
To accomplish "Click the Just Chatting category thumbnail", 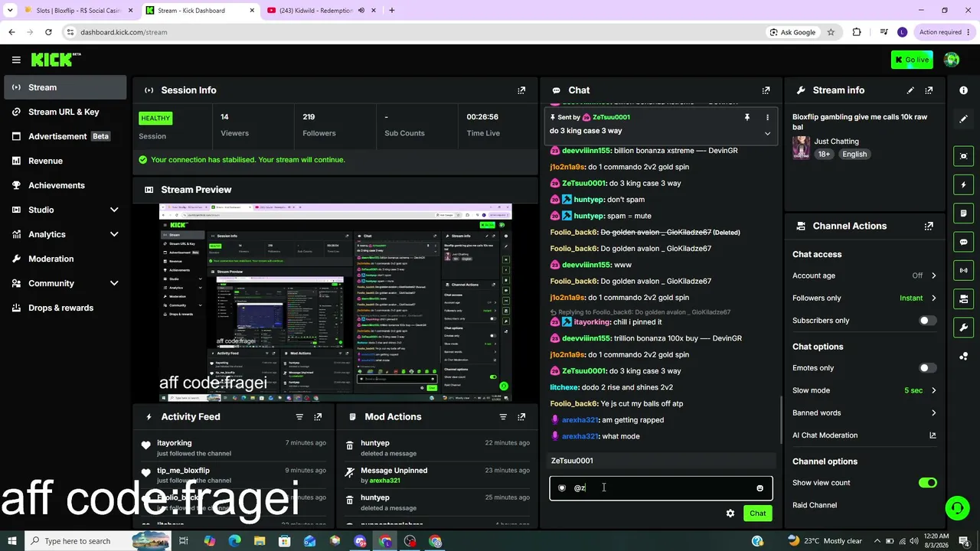I will 802,148.
